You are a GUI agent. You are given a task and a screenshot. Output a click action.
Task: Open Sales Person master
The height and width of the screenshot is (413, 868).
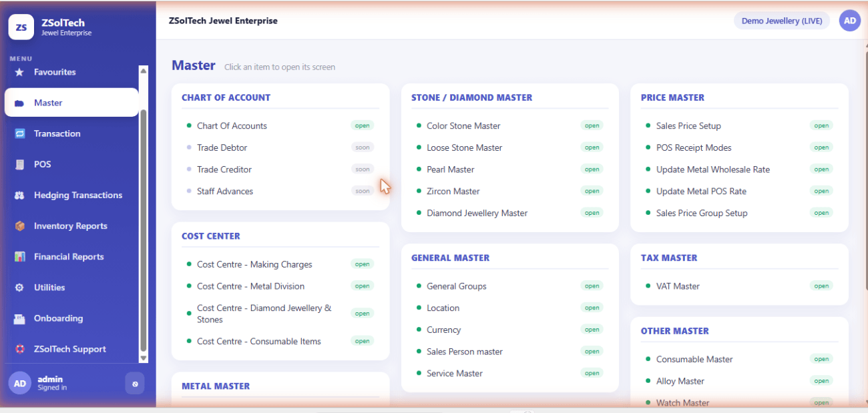[x=509, y=352]
